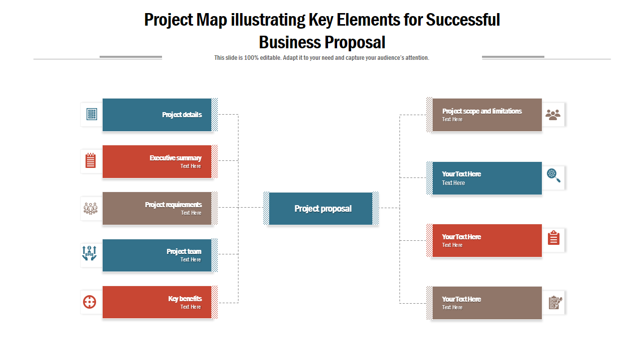
Task: Click the subtitle This slide is 100% editable
Action: pos(321,58)
